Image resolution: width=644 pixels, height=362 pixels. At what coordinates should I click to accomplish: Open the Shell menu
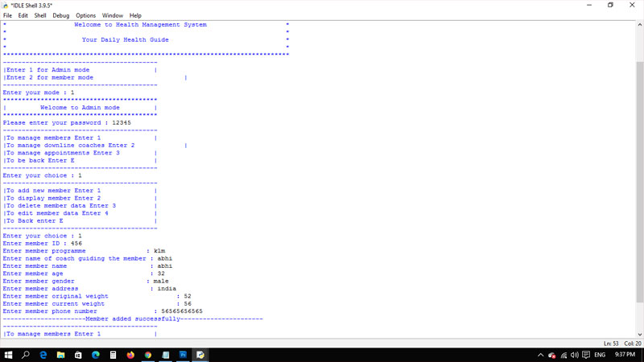pos(39,15)
